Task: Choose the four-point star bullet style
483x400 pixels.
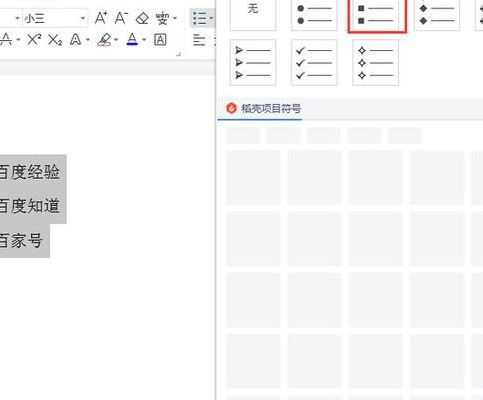Action: tap(376, 63)
